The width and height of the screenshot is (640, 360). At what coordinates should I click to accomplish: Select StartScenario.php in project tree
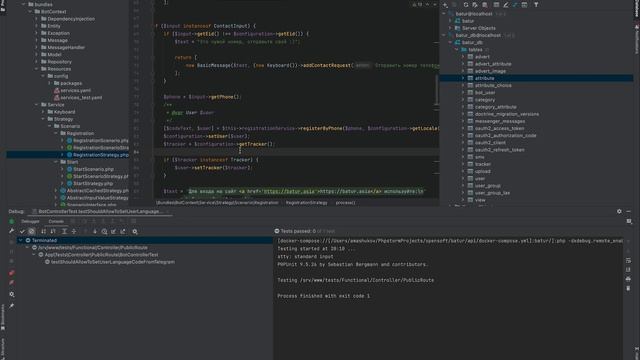click(x=93, y=169)
